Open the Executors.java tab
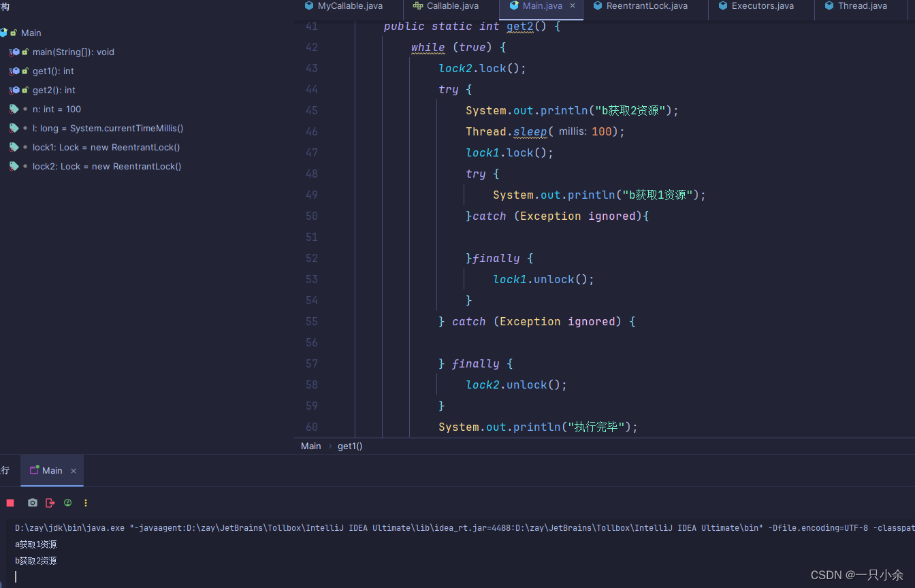 [762, 6]
